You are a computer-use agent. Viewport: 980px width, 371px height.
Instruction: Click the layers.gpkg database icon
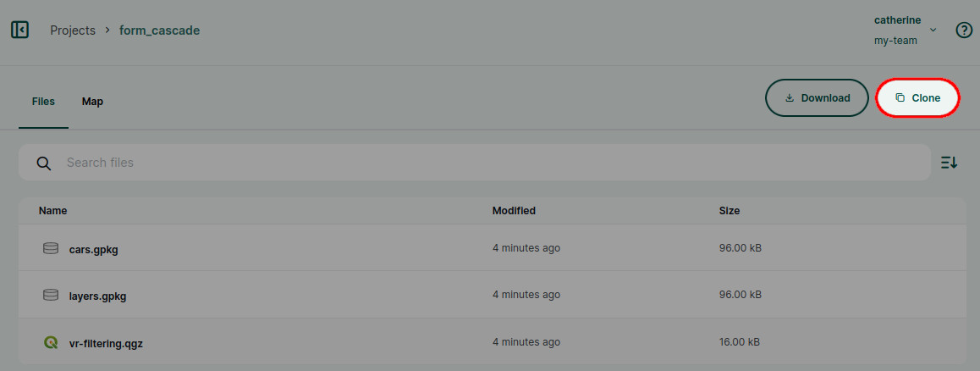(x=51, y=295)
